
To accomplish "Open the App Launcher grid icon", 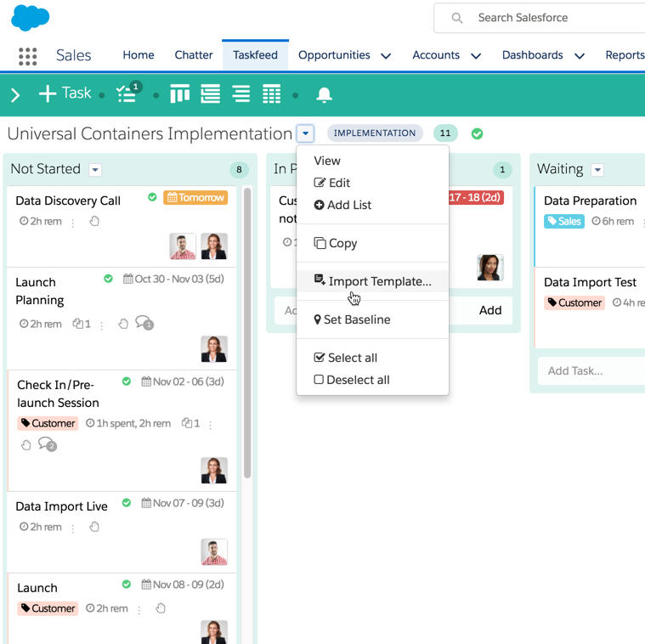I will click(x=27, y=56).
